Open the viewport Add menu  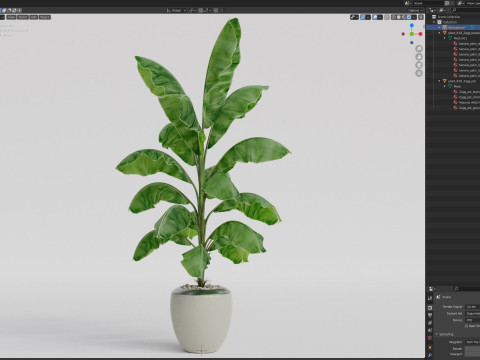pyautogui.click(x=34, y=17)
